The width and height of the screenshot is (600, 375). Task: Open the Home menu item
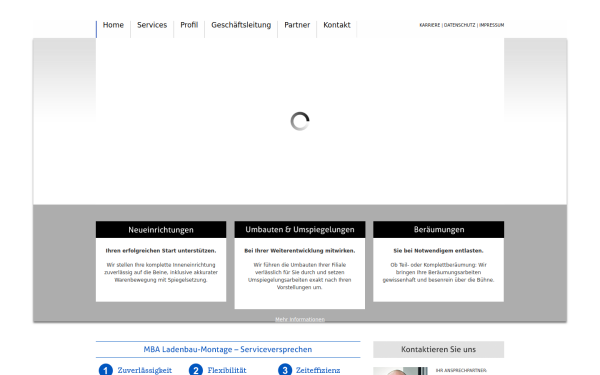pyautogui.click(x=113, y=25)
